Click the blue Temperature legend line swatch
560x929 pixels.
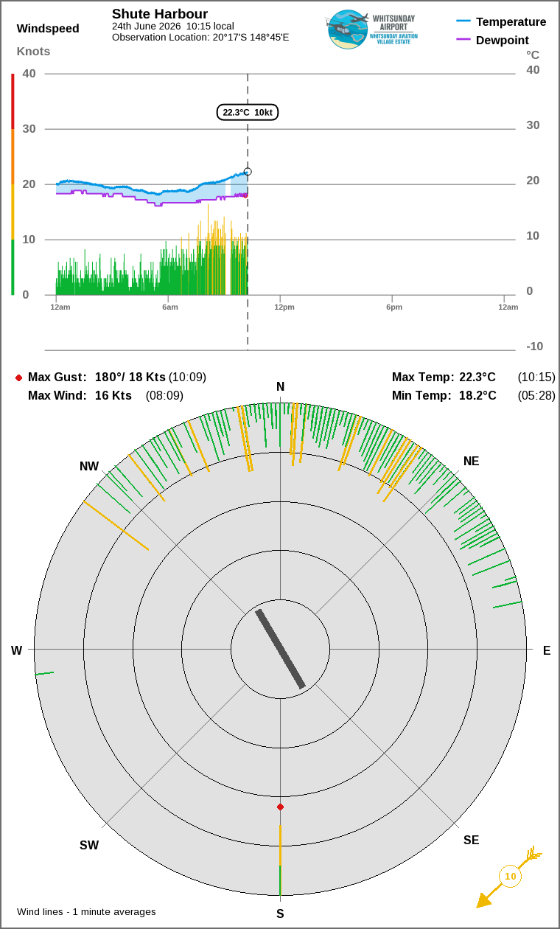pyautogui.click(x=463, y=21)
